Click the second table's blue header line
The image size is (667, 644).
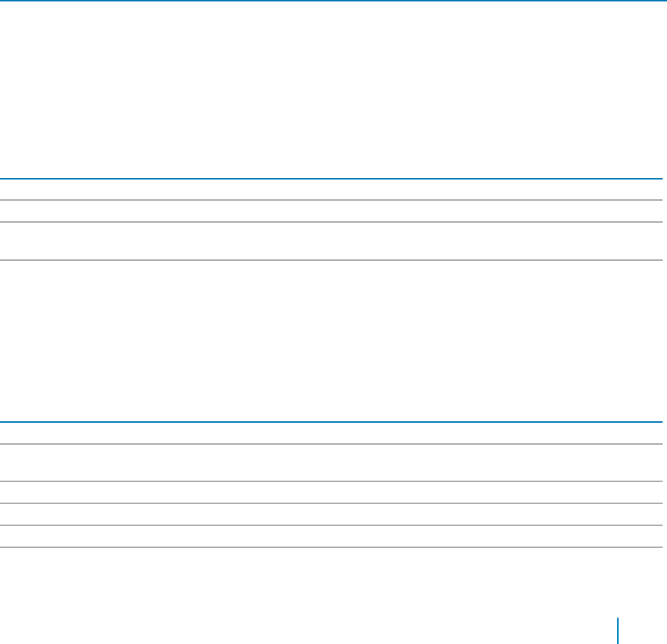click(x=331, y=422)
